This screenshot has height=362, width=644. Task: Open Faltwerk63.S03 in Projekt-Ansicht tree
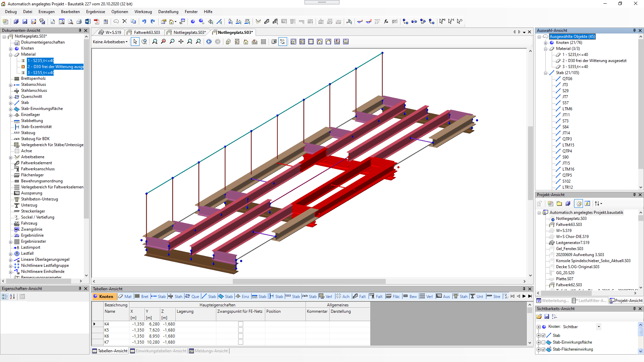point(569,225)
